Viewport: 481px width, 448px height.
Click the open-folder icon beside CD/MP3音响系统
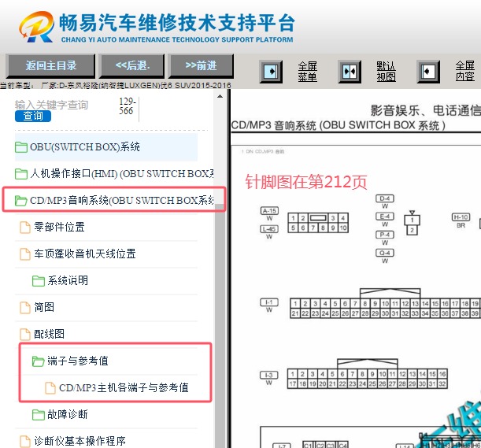point(20,201)
